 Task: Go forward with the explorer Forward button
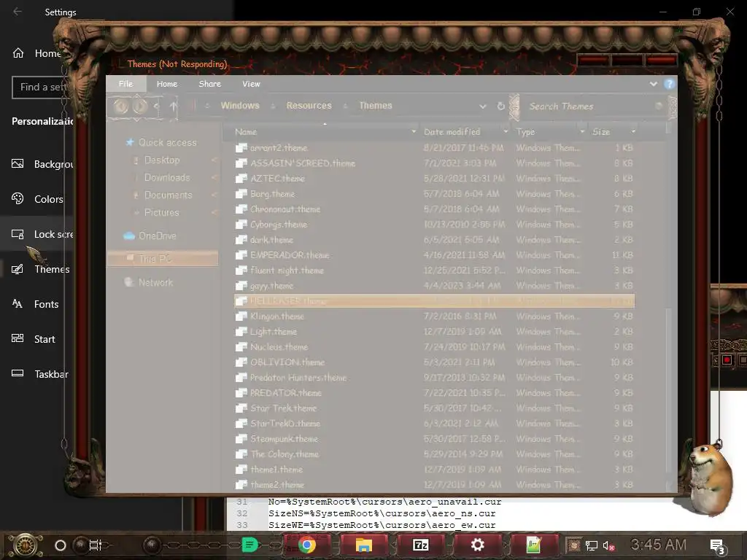point(139,106)
